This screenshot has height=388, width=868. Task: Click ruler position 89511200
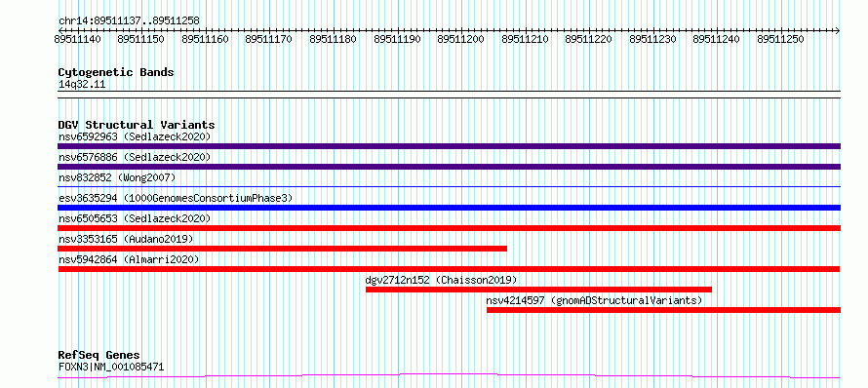click(461, 39)
